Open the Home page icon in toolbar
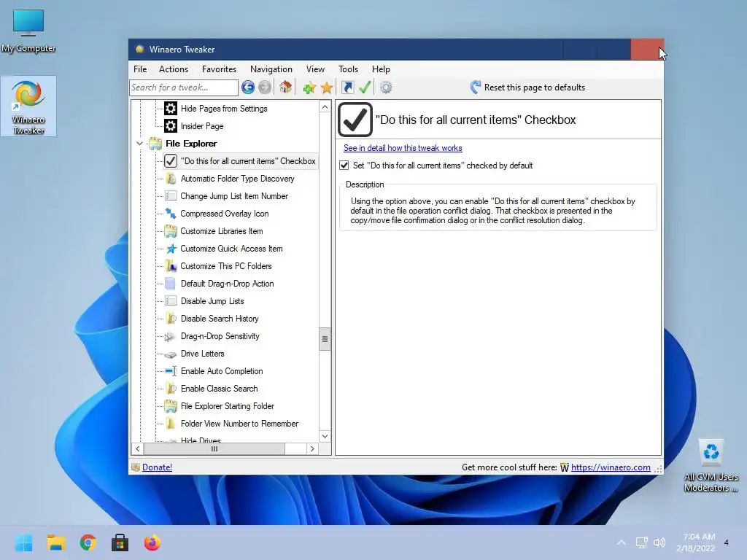Image resolution: width=747 pixels, height=560 pixels. 285,87
